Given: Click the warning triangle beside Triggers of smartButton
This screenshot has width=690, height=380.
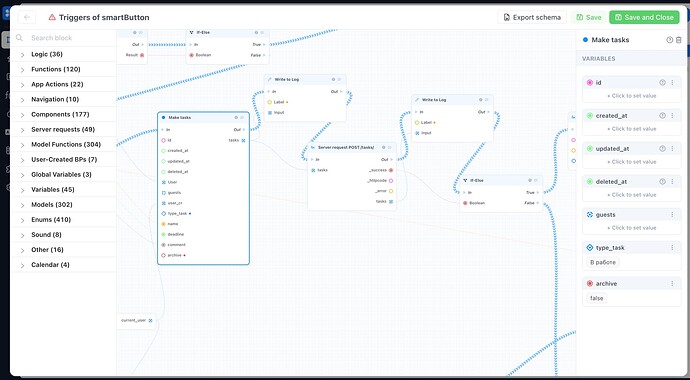Looking at the screenshot, I should pos(52,18).
